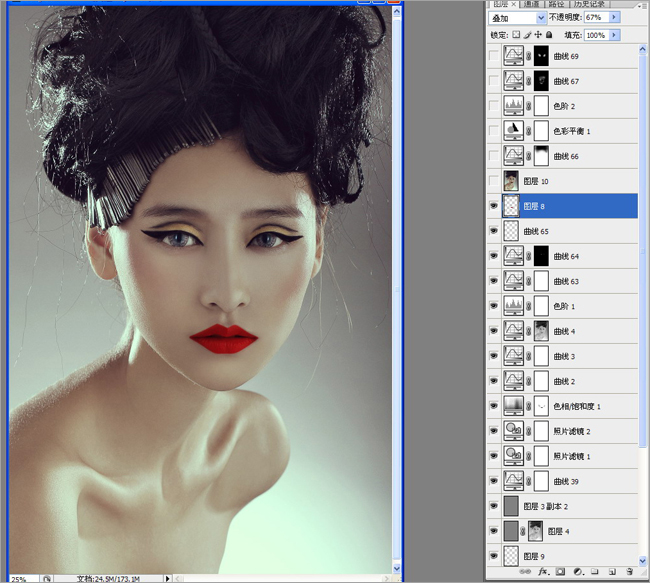Lock image pixels with the brush lock icon
The image size is (650, 583).
point(527,35)
